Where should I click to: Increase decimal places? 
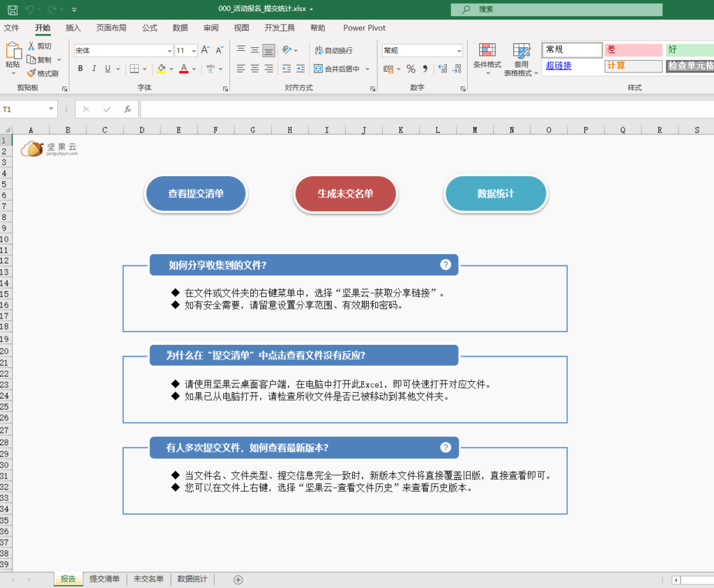pyautogui.click(x=443, y=69)
